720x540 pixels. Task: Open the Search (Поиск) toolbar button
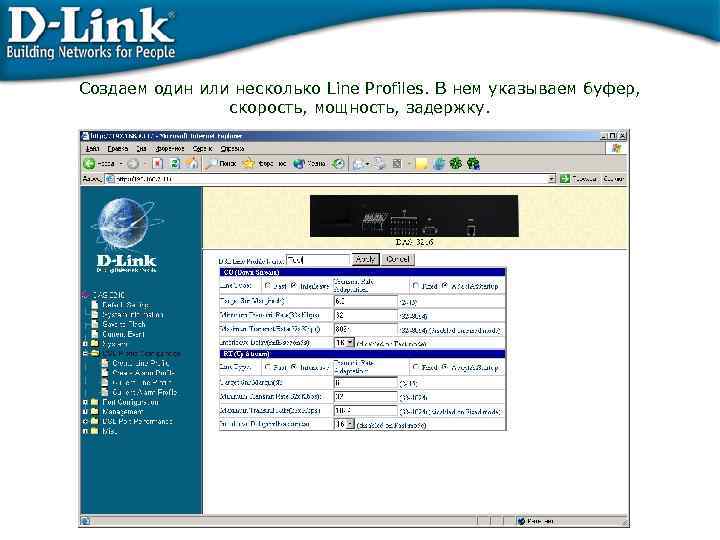(x=221, y=163)
